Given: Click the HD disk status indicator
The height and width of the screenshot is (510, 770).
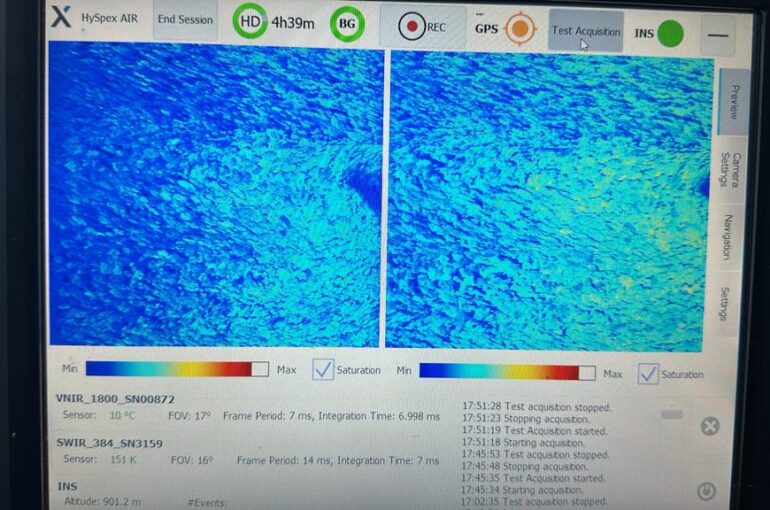Looking at the screenshot, I should tap(249, 21).
